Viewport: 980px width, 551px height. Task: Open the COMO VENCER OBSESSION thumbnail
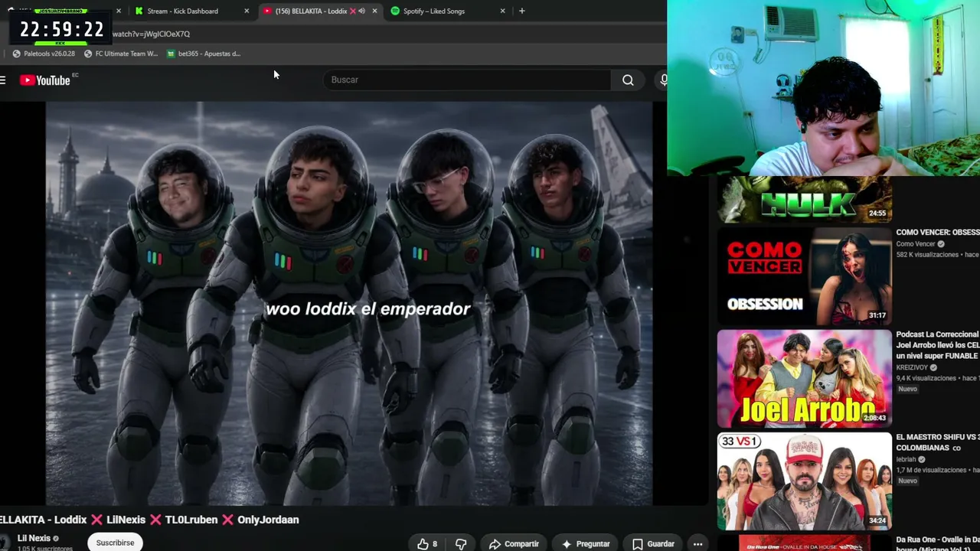[805, 276]
